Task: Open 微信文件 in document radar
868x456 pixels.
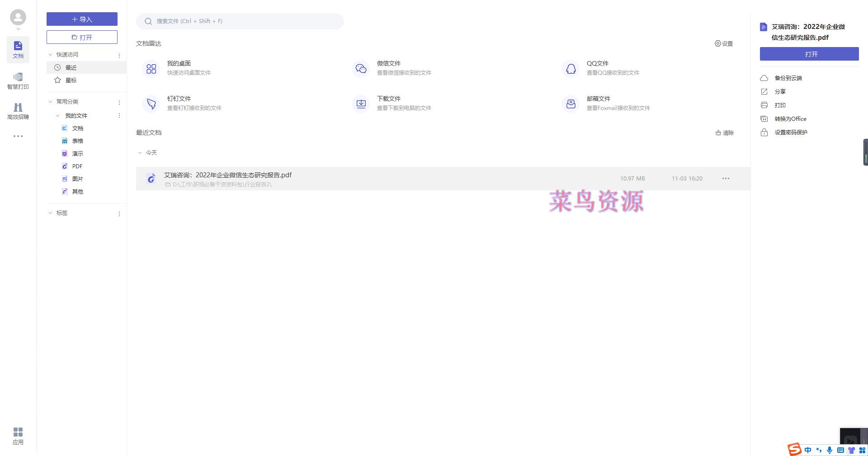Action: [x=388, y=67]
